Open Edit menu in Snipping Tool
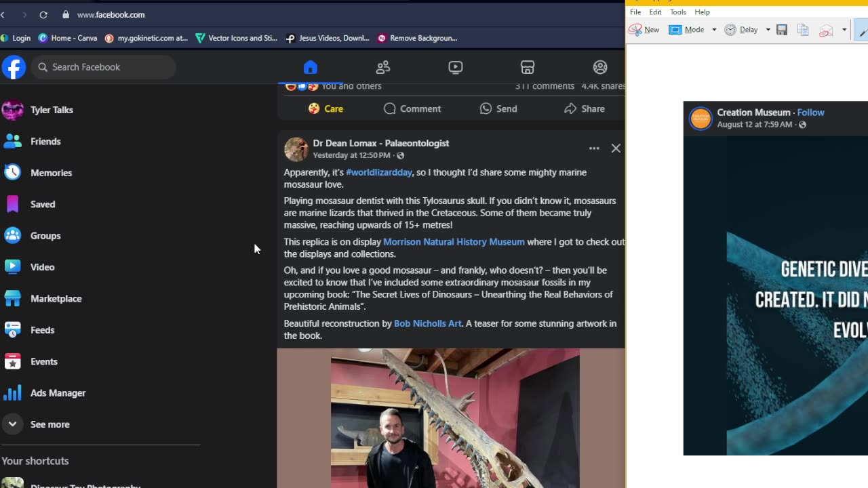 click(655, 12)
